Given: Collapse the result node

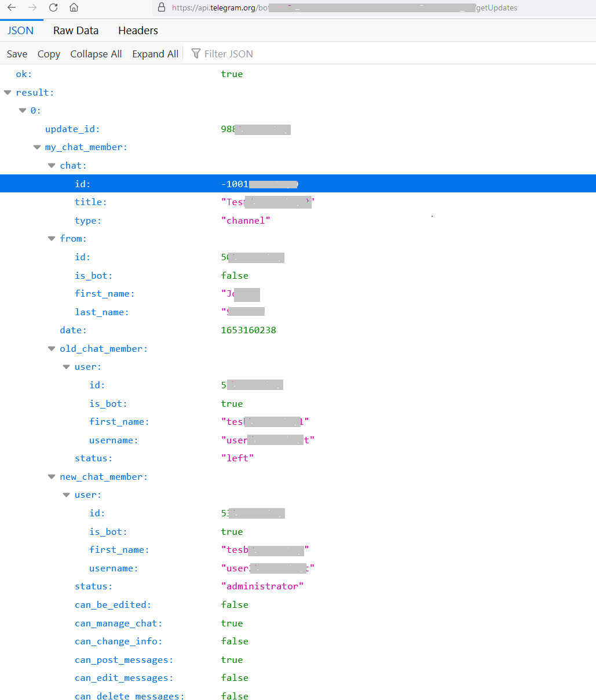Looking at the screenshot, I should click(x=8, y=92).
